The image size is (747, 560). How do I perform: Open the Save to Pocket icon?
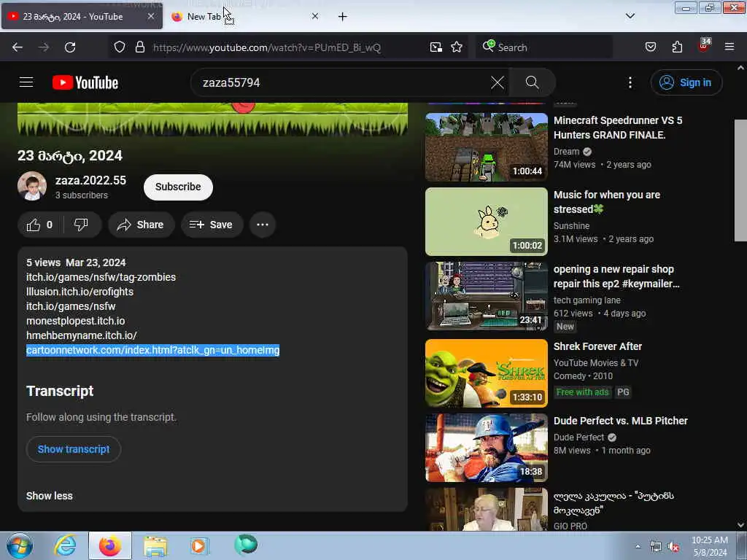pos(650,47)
